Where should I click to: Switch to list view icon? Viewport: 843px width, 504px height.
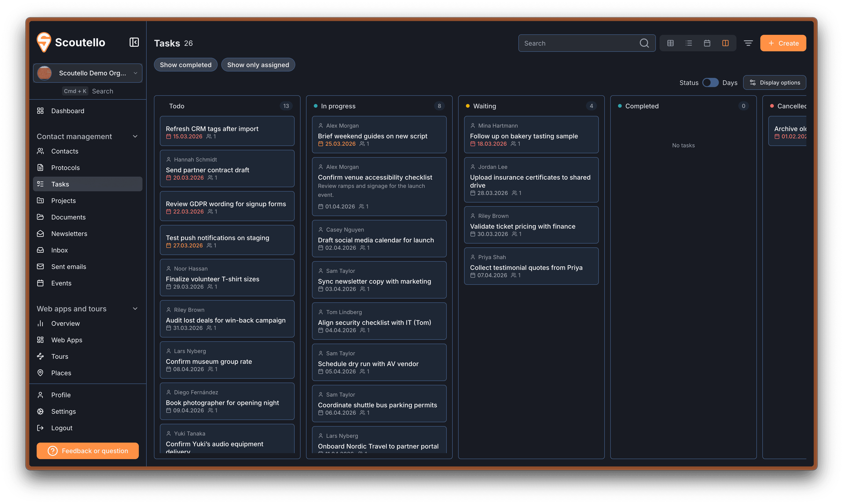tap(689, 43)
